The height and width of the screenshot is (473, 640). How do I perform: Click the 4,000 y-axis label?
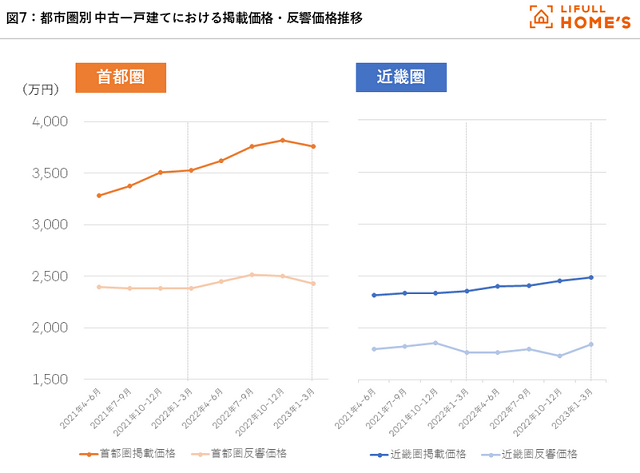50,122
